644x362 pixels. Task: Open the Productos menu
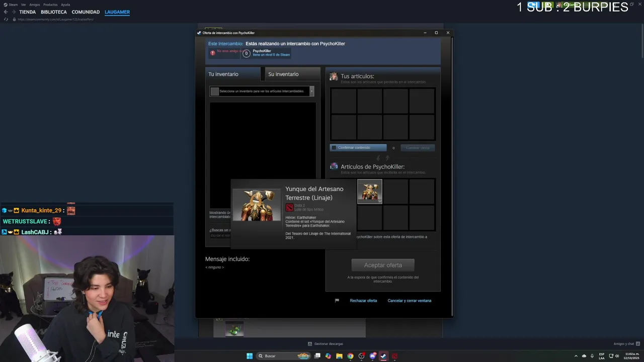pos(50,5)
